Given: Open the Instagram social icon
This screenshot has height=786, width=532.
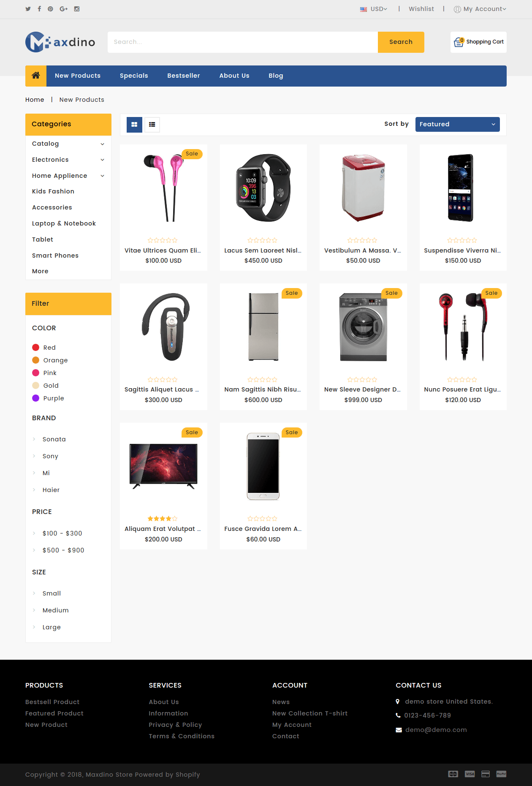Looking at the screenshot, I should coord(77,9).
